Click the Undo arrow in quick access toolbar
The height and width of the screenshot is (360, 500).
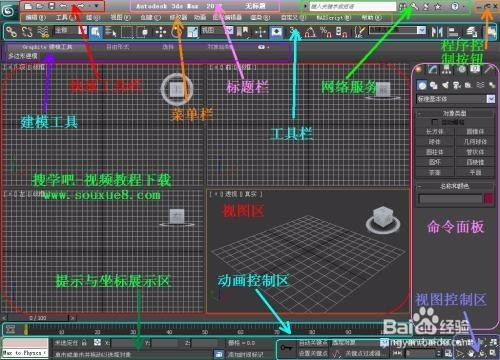click(x=63, y=6)
